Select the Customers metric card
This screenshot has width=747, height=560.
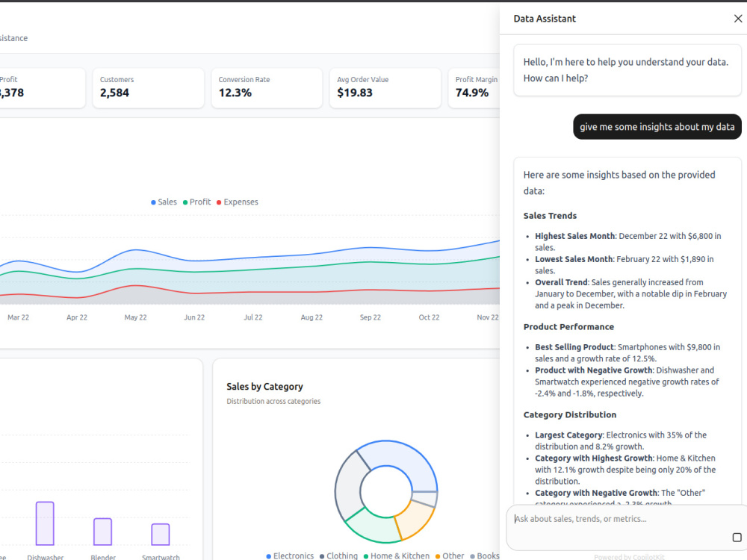tap(148, 88)
